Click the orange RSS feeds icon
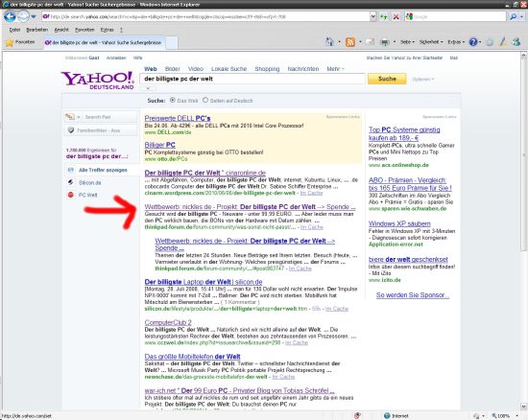528x420 pixels. [350, 42]
